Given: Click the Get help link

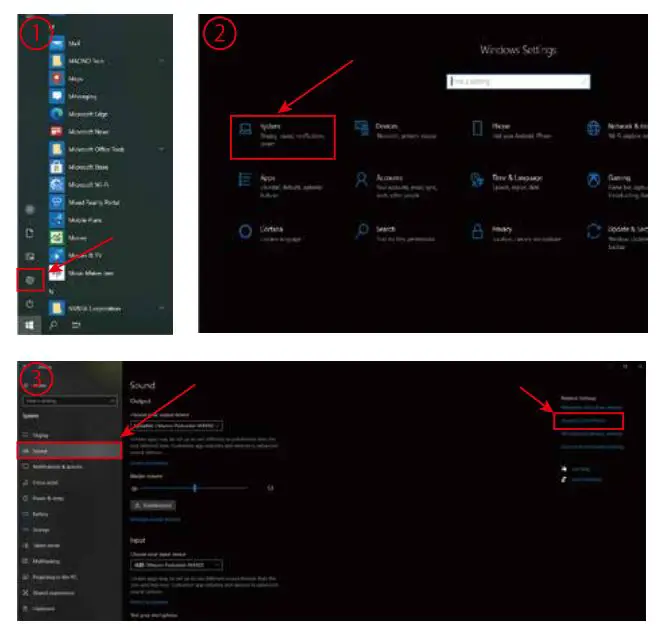Looking at the screenshot, I should coord(580,469).
